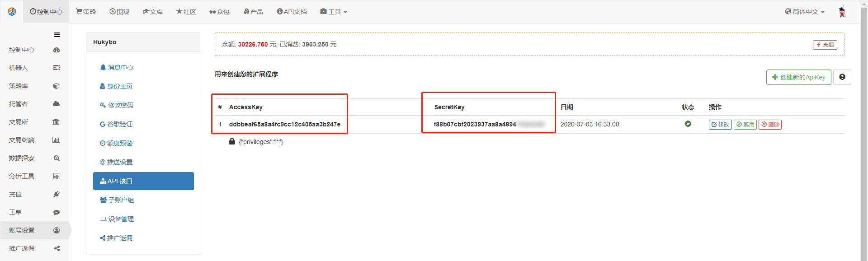Click the green status indicator of API key

coord(688,124)
